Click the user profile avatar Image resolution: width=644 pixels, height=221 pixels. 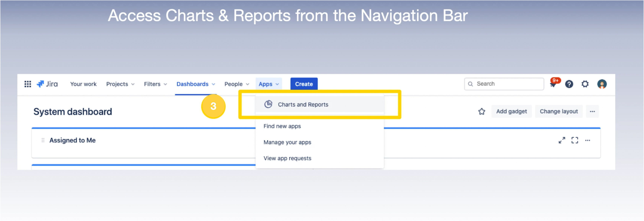[602, 84]
